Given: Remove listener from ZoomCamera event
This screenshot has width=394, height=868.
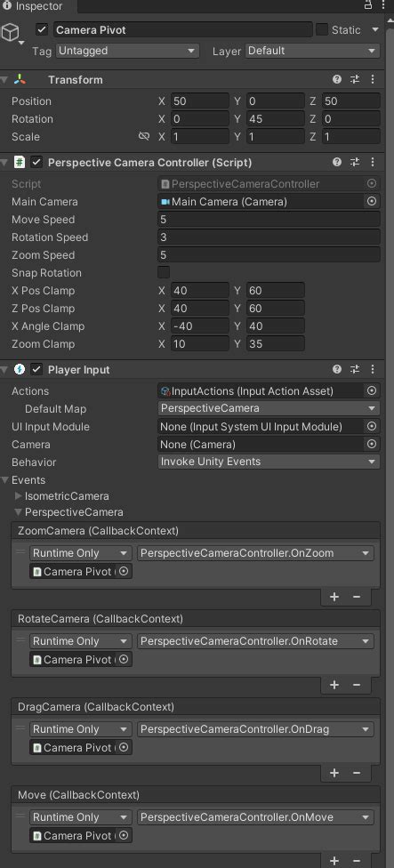Looking at the screenshot, I should (357, 597).
